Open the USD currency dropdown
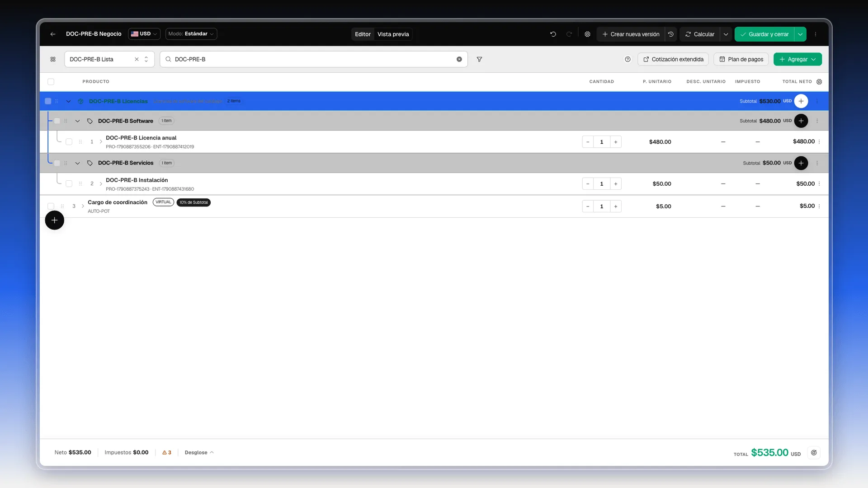 [x=144, y=34]
